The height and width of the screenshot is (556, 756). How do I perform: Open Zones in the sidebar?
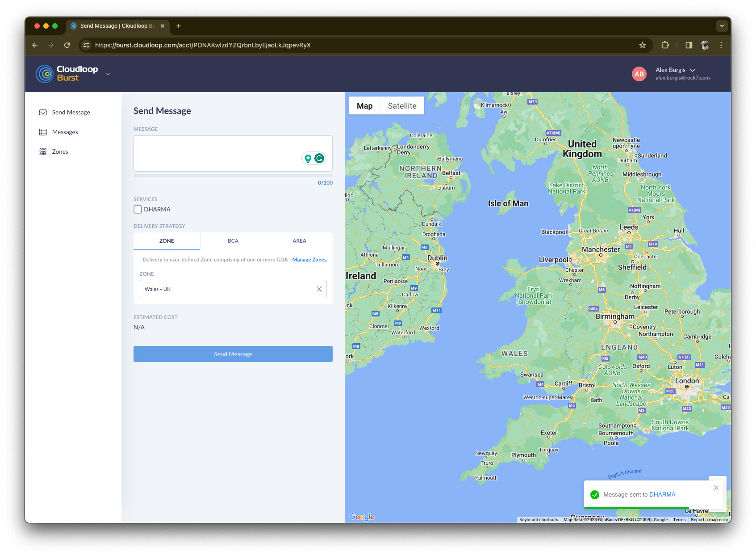(60, 152)
